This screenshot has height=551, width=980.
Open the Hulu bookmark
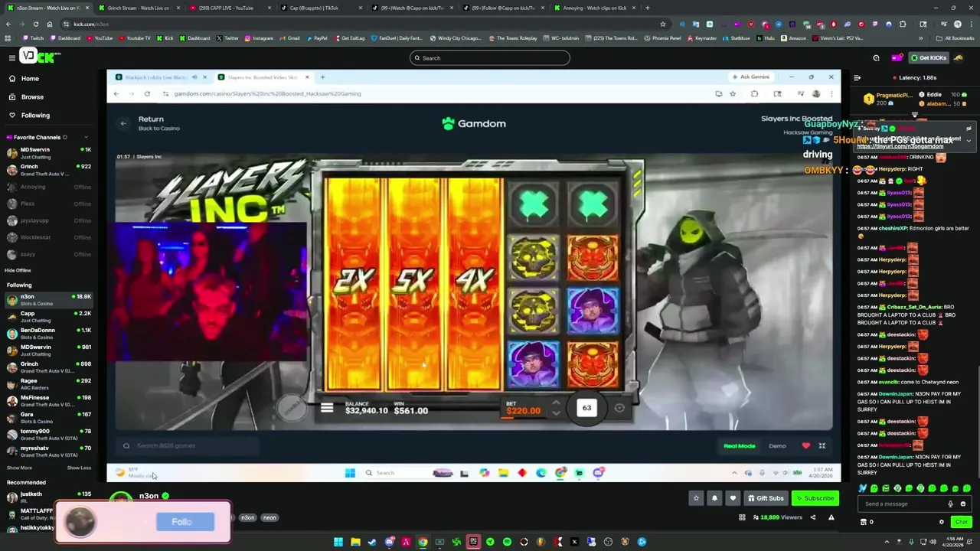click(766, 38)
